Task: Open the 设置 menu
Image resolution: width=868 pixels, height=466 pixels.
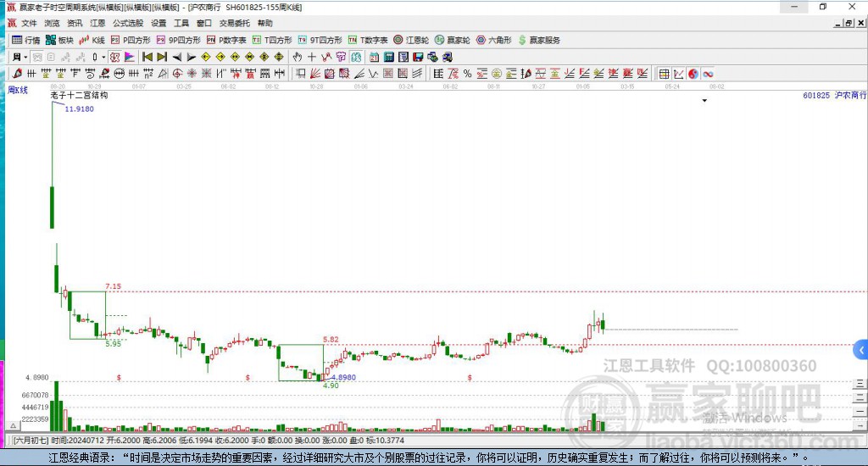Action: [159, 23]
